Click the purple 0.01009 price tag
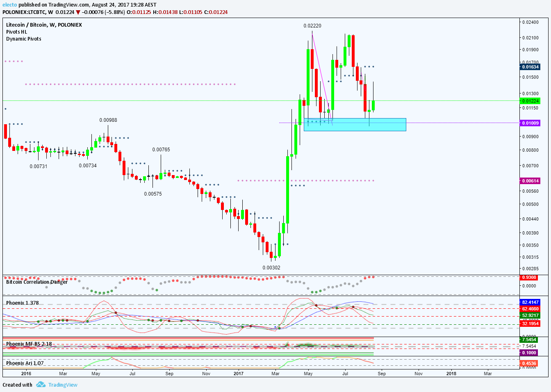 pos(530,123)
